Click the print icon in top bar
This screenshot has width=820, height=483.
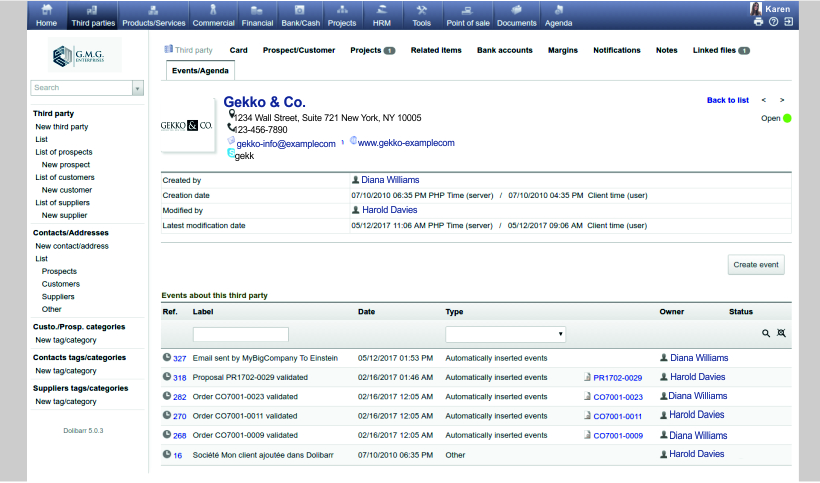point(759,22)
